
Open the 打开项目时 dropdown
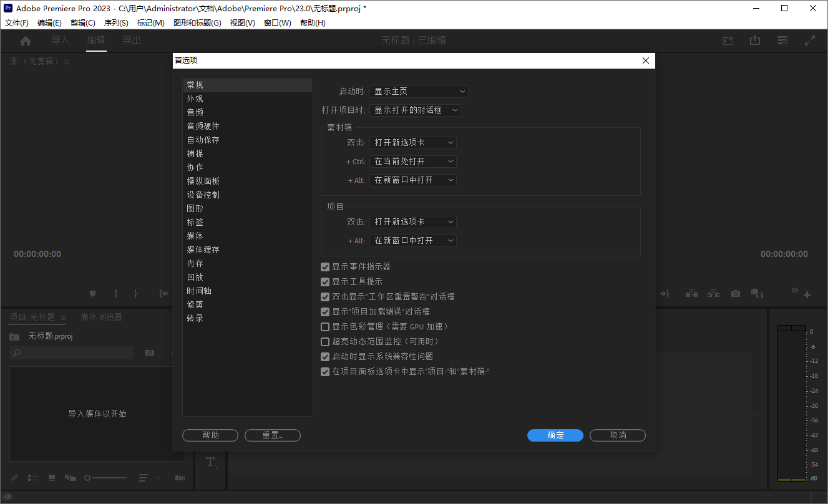tap(415, 110)
